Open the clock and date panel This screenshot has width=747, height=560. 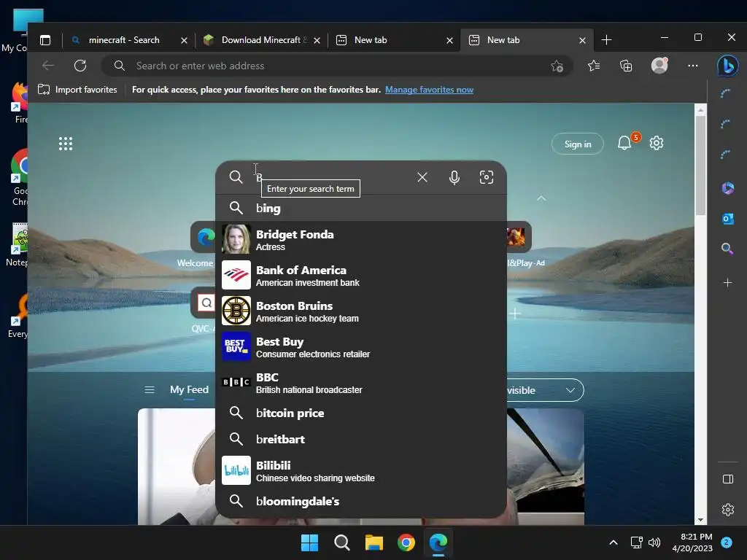693,542
